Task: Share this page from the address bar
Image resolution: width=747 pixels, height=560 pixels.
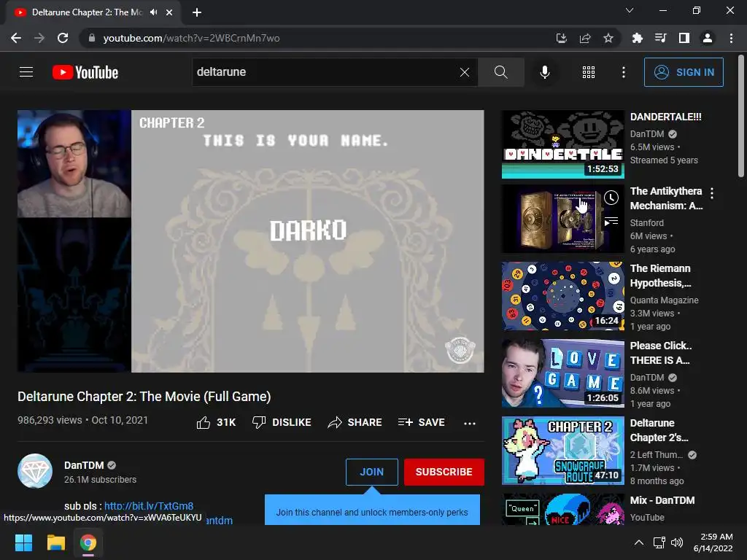Action: (585, 38)
